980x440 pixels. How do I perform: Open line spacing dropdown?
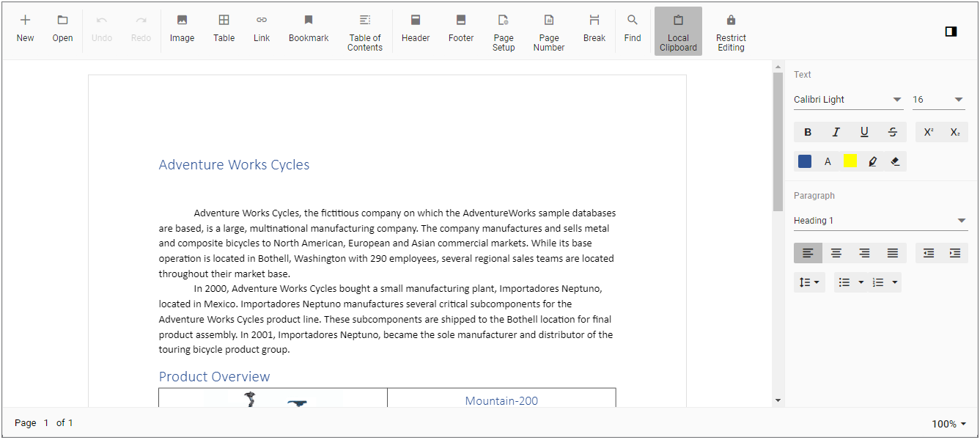(809, 282)
